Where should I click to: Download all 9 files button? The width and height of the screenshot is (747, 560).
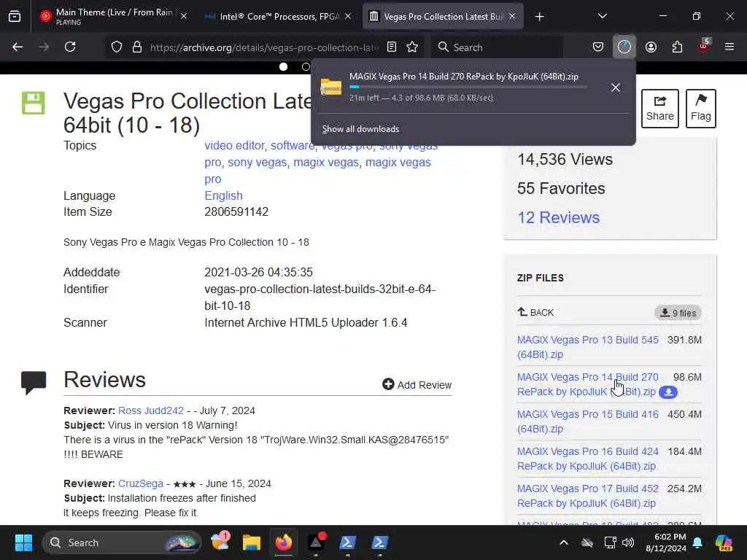[x=678, y=313]
